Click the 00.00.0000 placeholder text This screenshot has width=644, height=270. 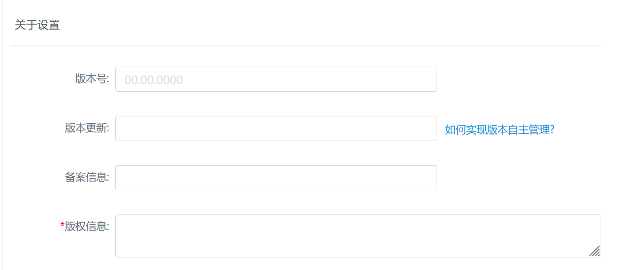pyautogui.click(x=154, y=80)
